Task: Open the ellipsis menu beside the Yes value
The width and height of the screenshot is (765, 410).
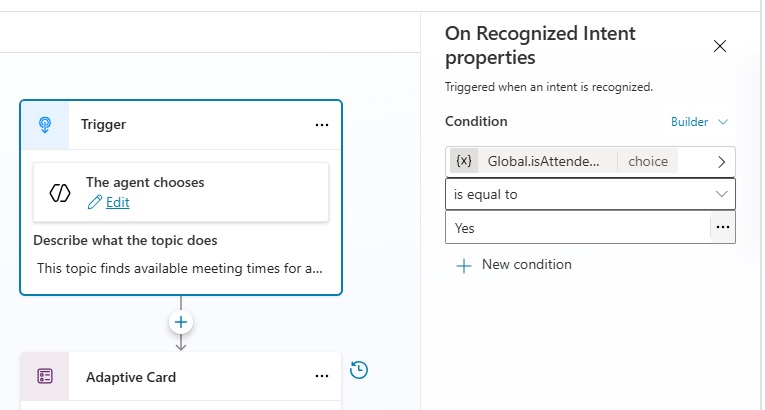Action: click(x=723, y=227)
